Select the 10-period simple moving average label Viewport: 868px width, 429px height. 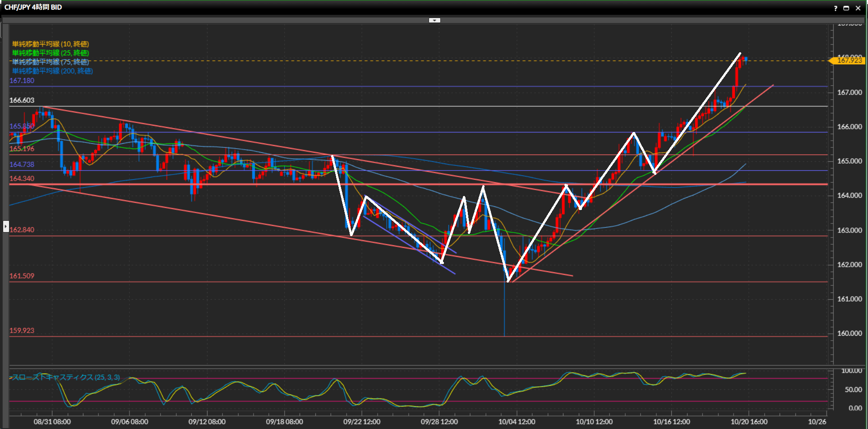[51, 44]
